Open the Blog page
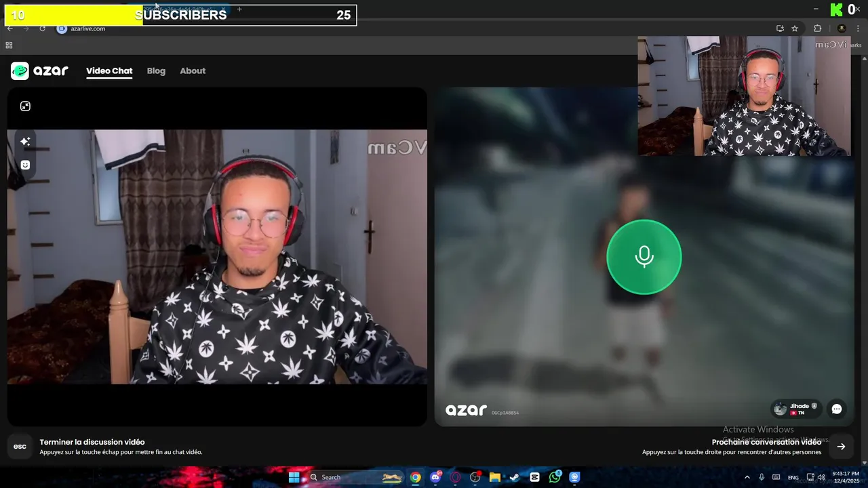The image size is (868, 488). pos(156,70)
